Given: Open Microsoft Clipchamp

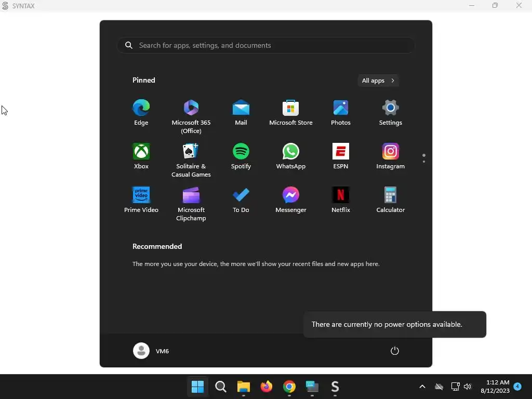Looking at the screenshot, I should point(191,204).
